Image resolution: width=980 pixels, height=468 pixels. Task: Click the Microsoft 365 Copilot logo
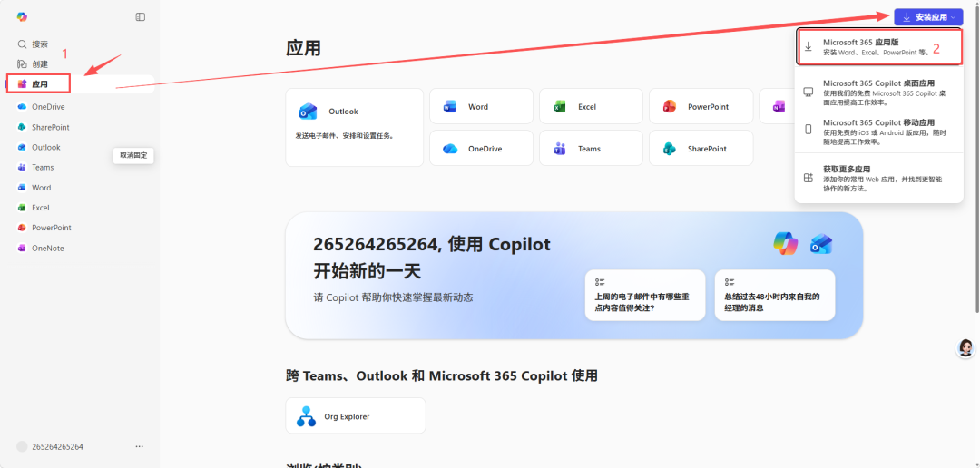click(x=22, y=17)
